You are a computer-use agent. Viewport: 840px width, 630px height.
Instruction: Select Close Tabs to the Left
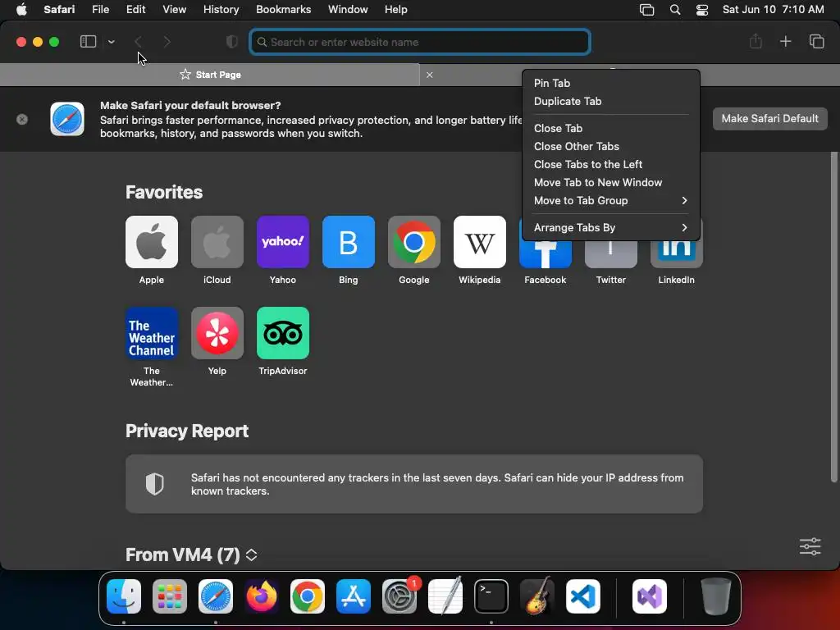[610, 164]
